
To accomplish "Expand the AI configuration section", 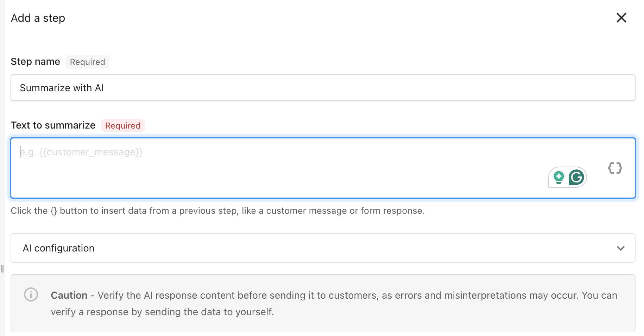I will [323, 248].
